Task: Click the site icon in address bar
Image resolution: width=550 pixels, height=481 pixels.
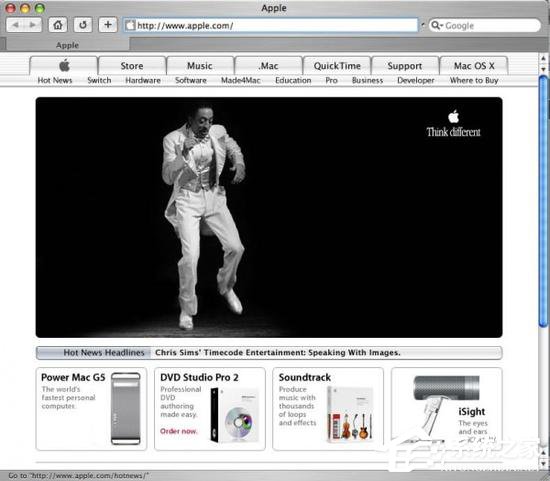Action: click(x=130, y=25)
